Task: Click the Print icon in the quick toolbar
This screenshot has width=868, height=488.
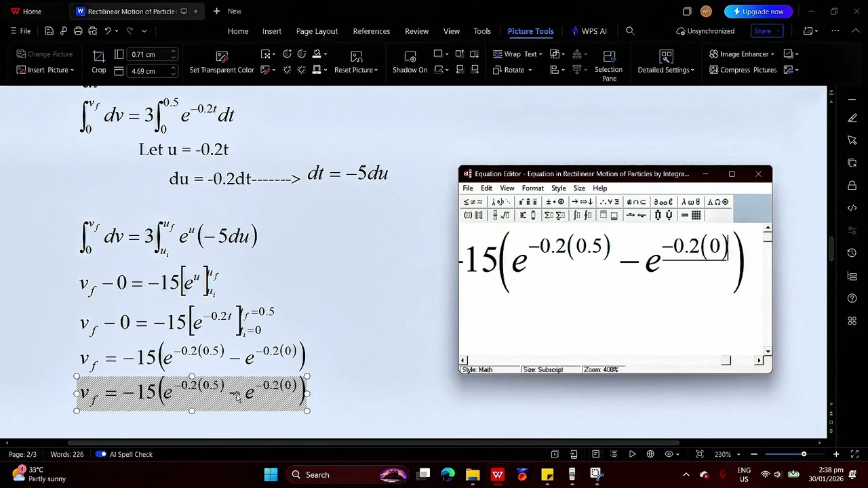Action: point(78,31)
